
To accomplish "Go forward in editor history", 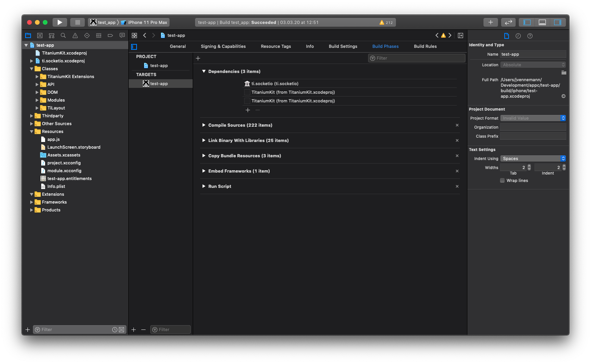I will (153, 35).
